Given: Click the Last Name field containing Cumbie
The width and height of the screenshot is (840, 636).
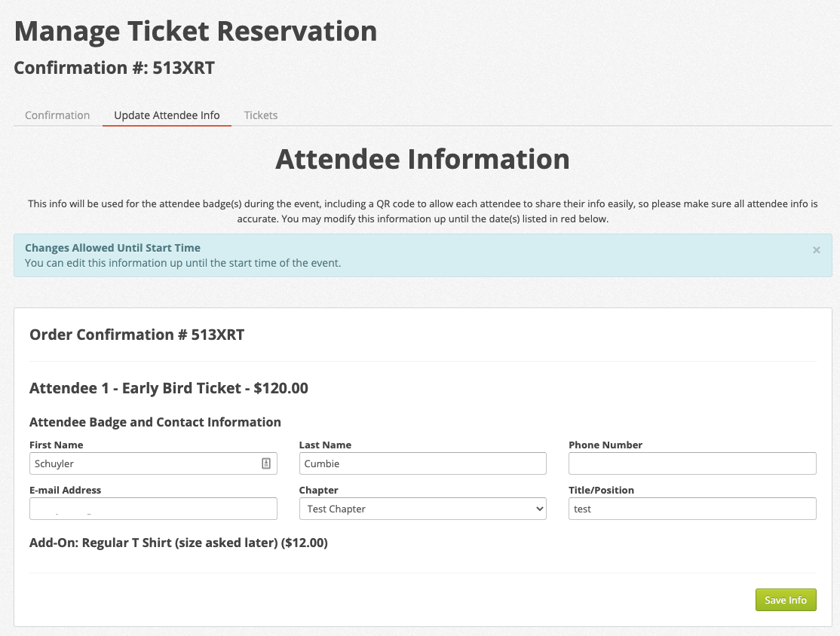Looking at the screenshot, I should click(422, 464).
